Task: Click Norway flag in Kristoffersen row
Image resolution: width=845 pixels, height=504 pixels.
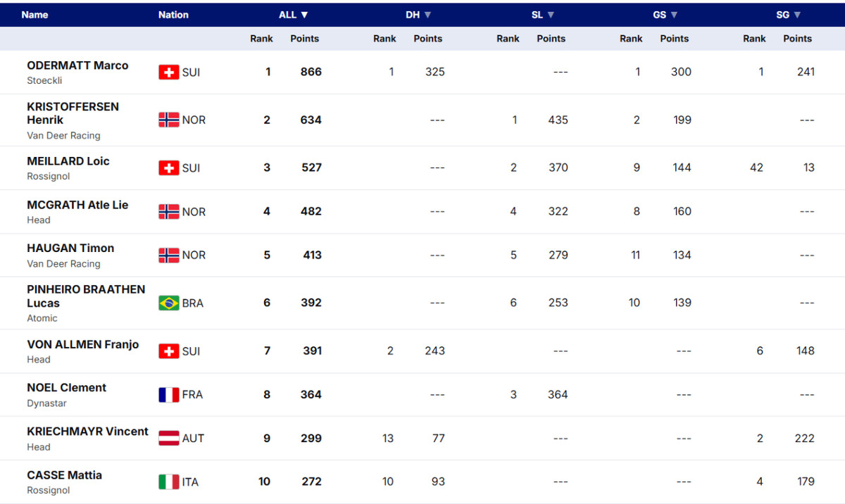Action: coord(169,120)
